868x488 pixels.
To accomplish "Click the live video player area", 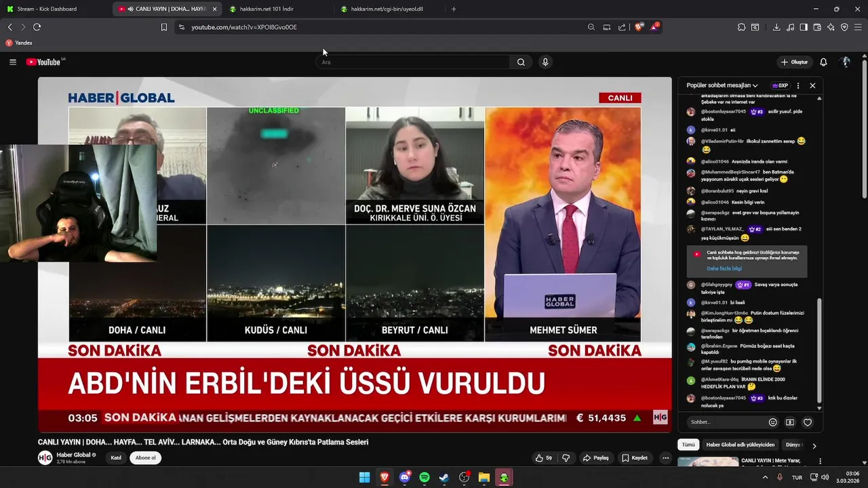I will (x=355, y=254).
